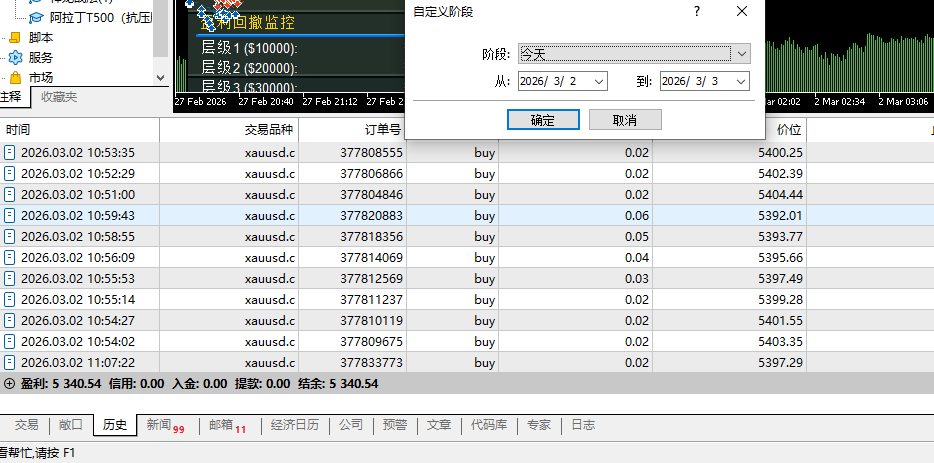This screenshot has width=934, height=463.
Task: Open the 经济日历 tab
Action: [295, 425]
